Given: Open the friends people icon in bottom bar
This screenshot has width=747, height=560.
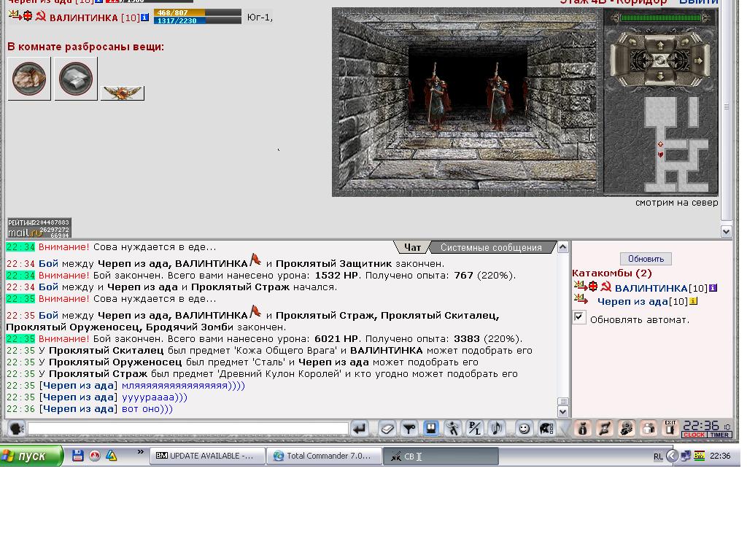Looking at the screenshot, I should tap(648, 429).
